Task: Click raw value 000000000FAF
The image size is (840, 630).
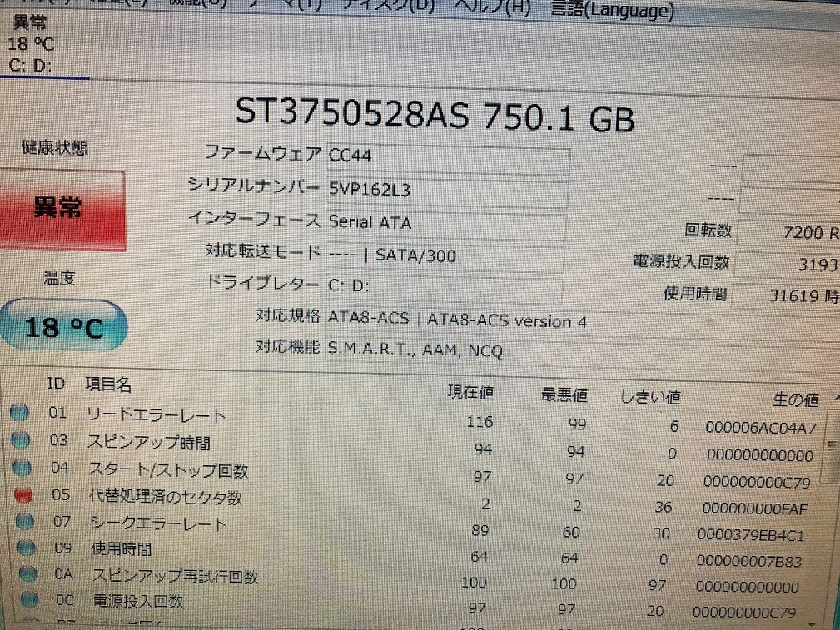Action: click(754, 508)
